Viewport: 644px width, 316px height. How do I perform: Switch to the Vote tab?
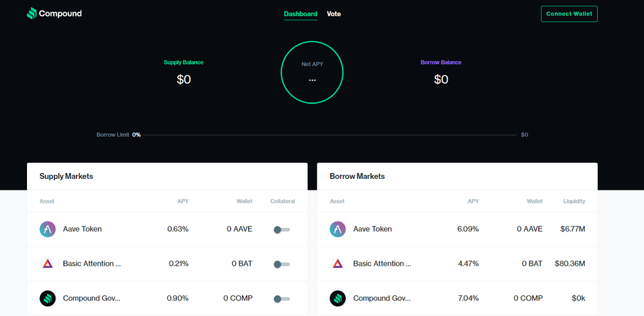click(334, 14)
